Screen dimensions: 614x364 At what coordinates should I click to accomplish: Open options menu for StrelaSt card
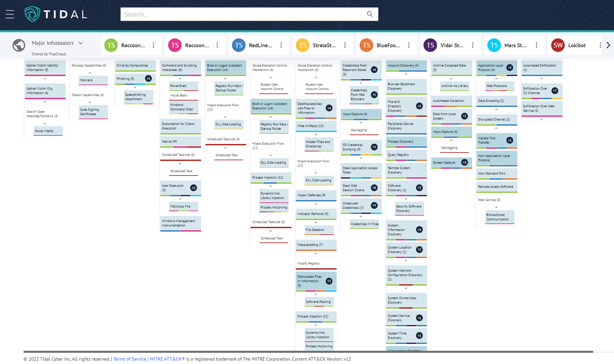pyautogui.click(x=345, y=45)
